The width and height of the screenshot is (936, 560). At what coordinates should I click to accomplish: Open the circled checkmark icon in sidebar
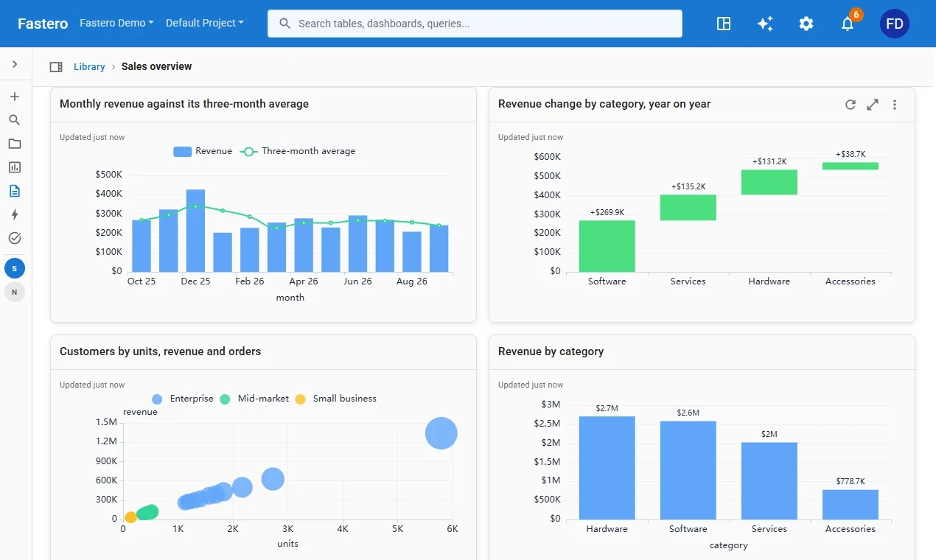(15, 238)
